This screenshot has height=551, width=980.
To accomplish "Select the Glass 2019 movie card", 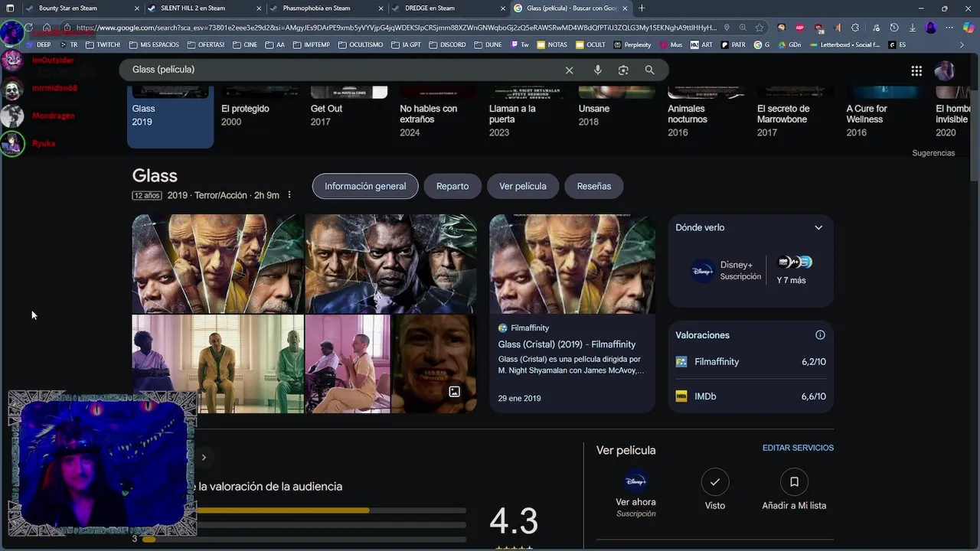I will 170,116.
